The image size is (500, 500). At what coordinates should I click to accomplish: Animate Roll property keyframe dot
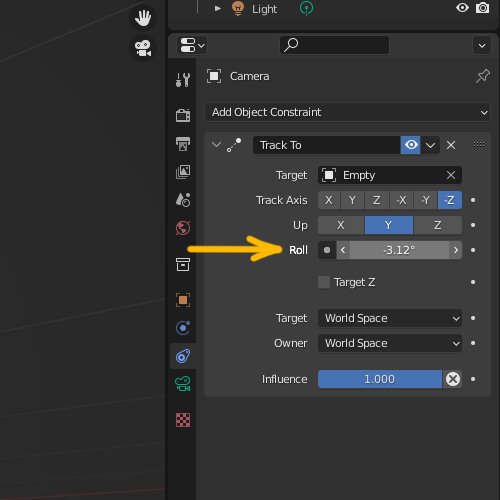click(x=473, y=250)
